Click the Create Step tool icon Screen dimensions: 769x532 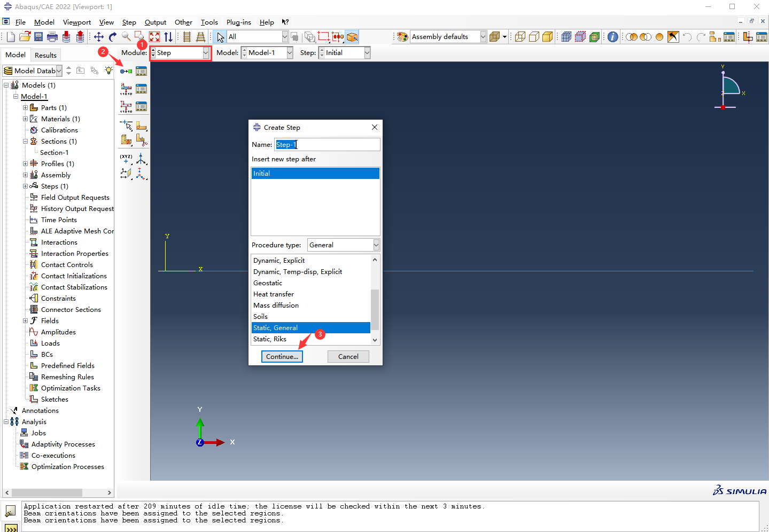(x=126, y=72)
